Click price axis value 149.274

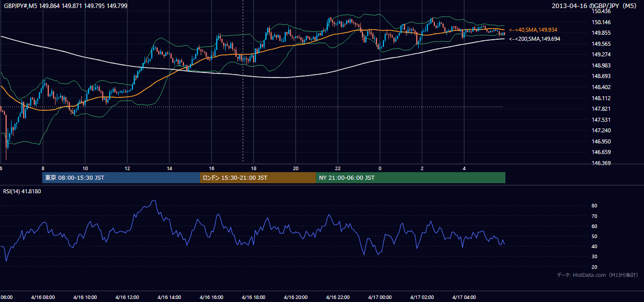pyautogui.click(x=602, y=55)
